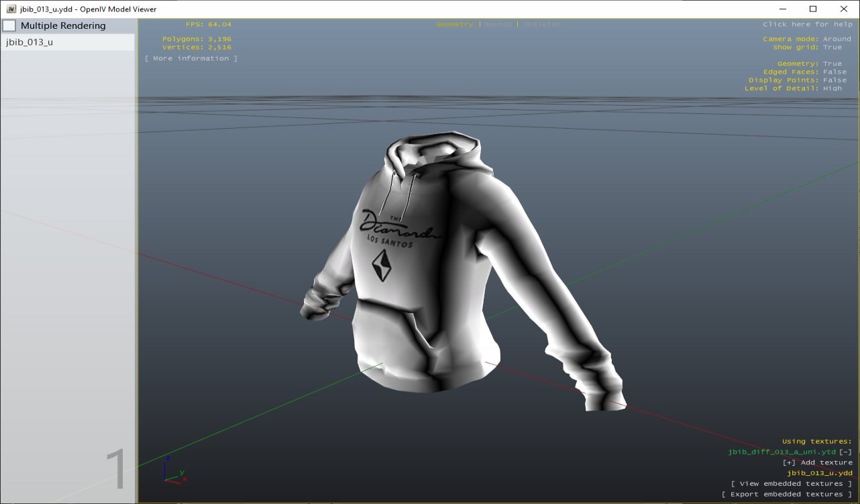Screen dimensions: 860x504
Task: Enable the Multiple Rendering checkbox
Action: 10,26
